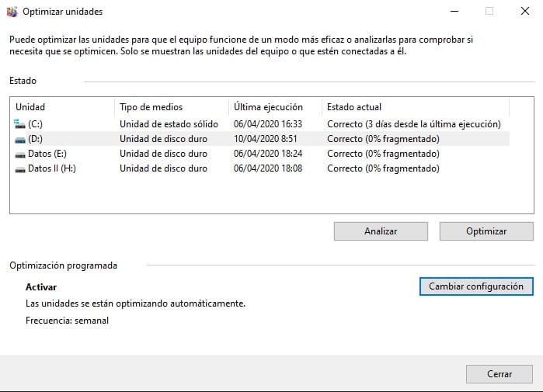
Task: Open Cambiar configuración settings
Action: click(476, 286)
